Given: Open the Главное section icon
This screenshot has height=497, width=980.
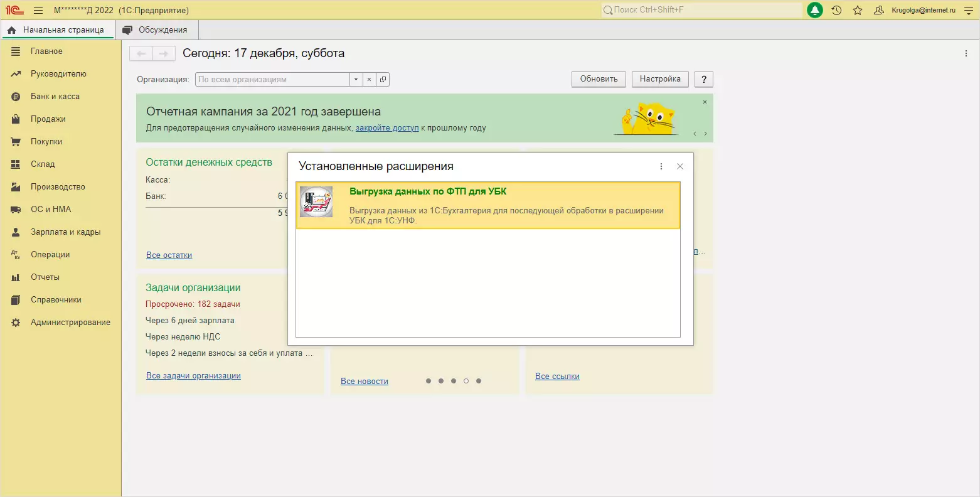Looking at the screenshot, I should pos(16,51).
